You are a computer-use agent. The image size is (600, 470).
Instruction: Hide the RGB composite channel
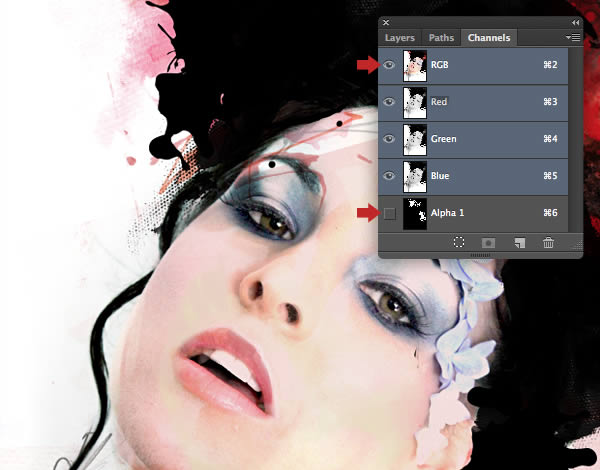[389, 65]
